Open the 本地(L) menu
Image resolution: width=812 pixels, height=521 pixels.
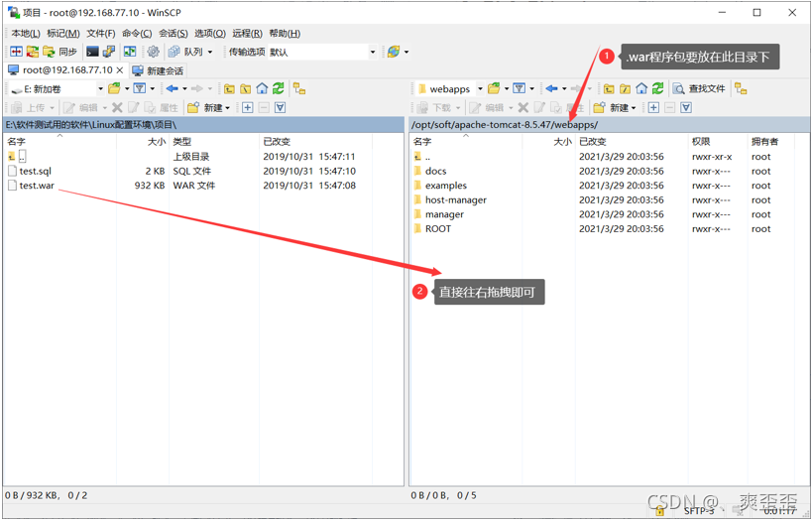pos(26,33)
